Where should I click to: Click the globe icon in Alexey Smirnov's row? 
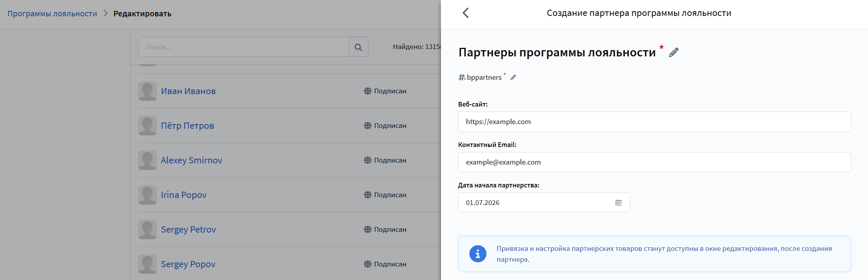tap(368, 160)
